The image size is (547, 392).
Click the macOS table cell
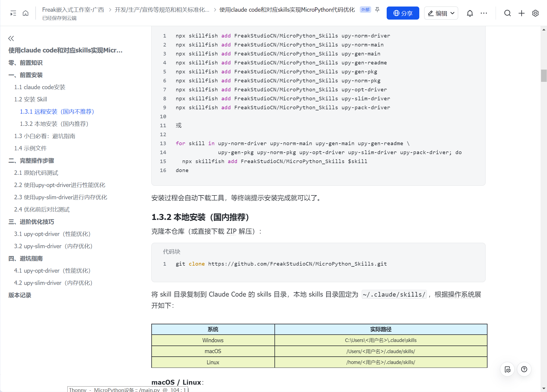213,351
